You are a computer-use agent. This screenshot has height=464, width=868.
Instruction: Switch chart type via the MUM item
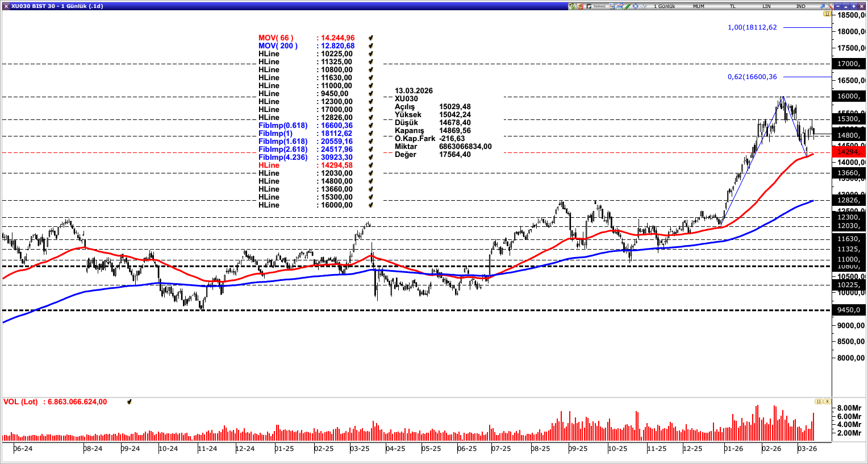point(698,6)
